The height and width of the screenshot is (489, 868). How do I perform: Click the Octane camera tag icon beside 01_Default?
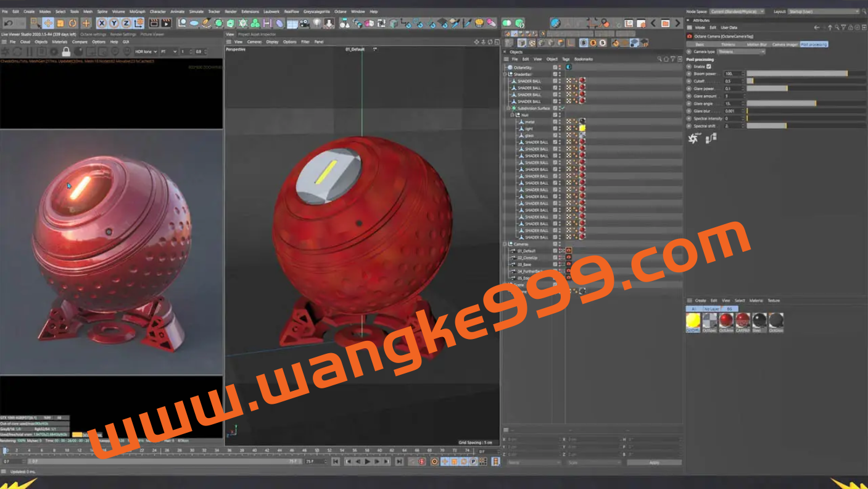[568, 251]
